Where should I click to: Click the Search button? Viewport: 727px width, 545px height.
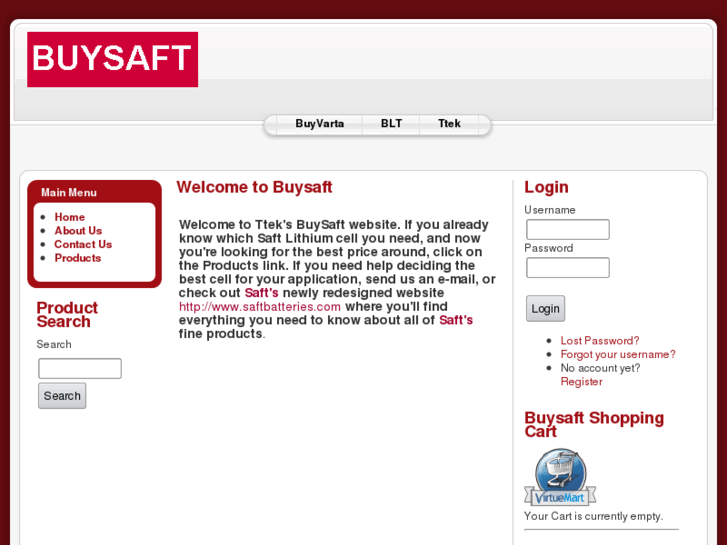[x=62, y=396]
